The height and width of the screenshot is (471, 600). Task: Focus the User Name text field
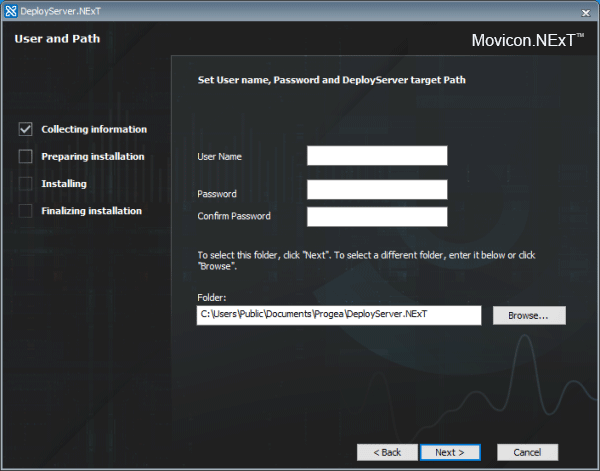point(377,156)
